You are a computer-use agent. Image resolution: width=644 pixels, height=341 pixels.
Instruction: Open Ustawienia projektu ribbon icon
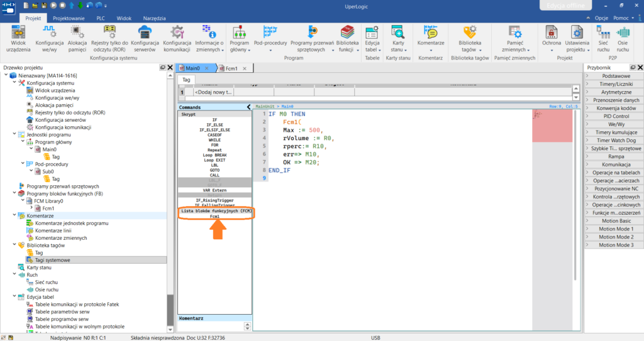(577, 38)
